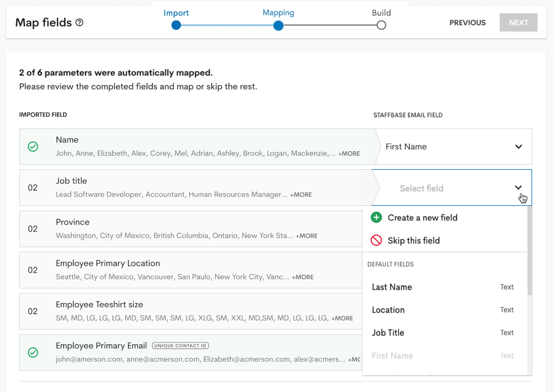This screenshot has width=553, height=392.
Task: Select the Import step circle in the progress bar
Action: (176, 26)
